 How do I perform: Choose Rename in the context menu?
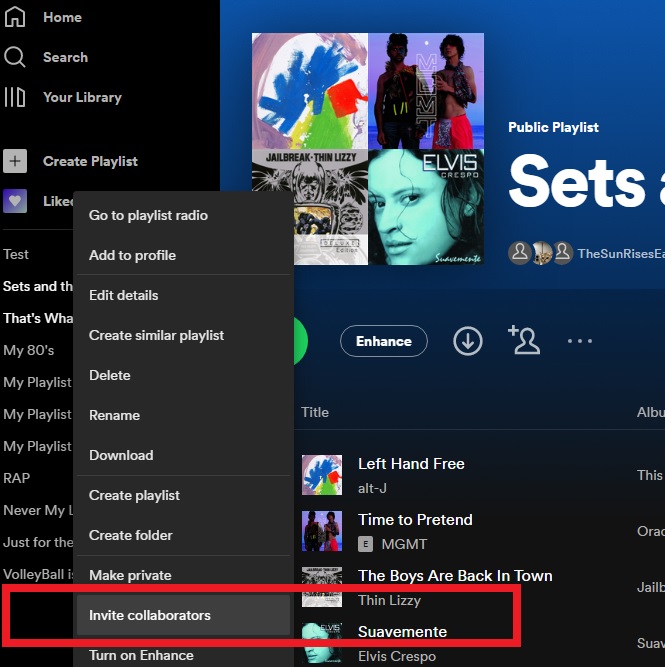183,415
